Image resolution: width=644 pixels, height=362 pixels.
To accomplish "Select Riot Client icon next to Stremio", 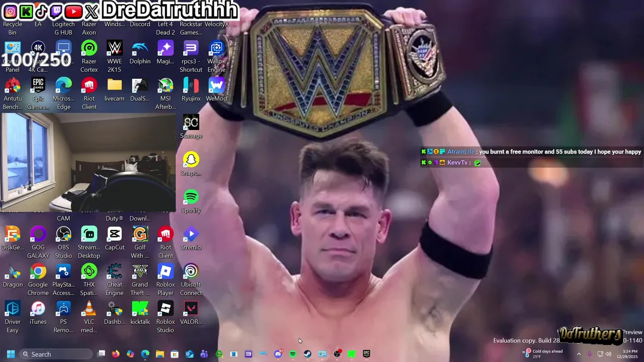I will point(166,242).
